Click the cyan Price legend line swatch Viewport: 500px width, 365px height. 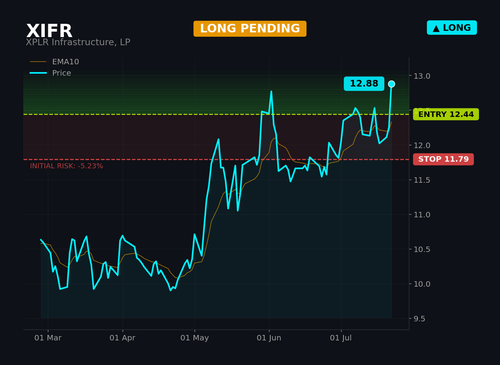(x=38, y=73)
